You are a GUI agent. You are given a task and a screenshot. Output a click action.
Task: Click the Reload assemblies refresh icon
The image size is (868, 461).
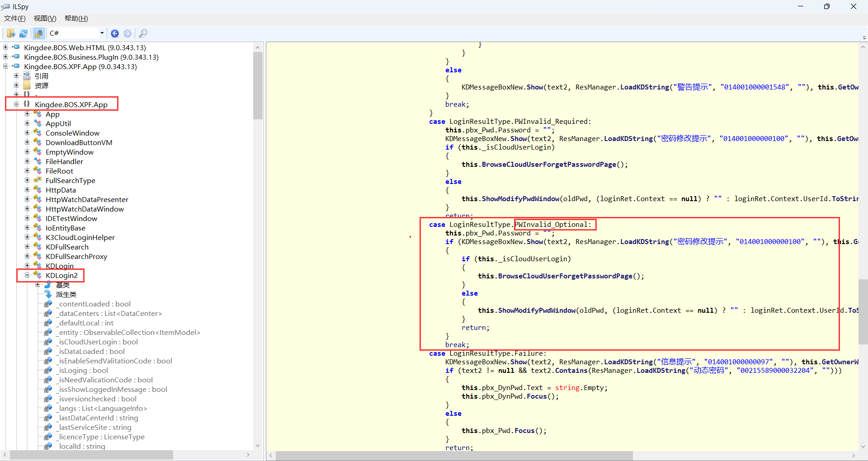24,33
